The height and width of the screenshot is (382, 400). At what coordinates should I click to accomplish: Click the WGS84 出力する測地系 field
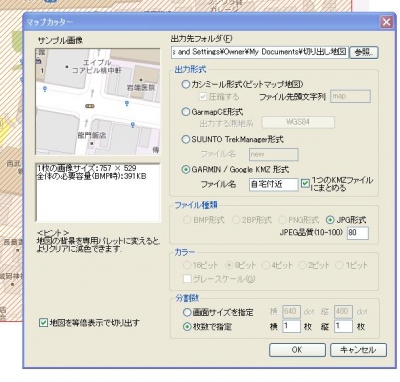coord(298,122)
